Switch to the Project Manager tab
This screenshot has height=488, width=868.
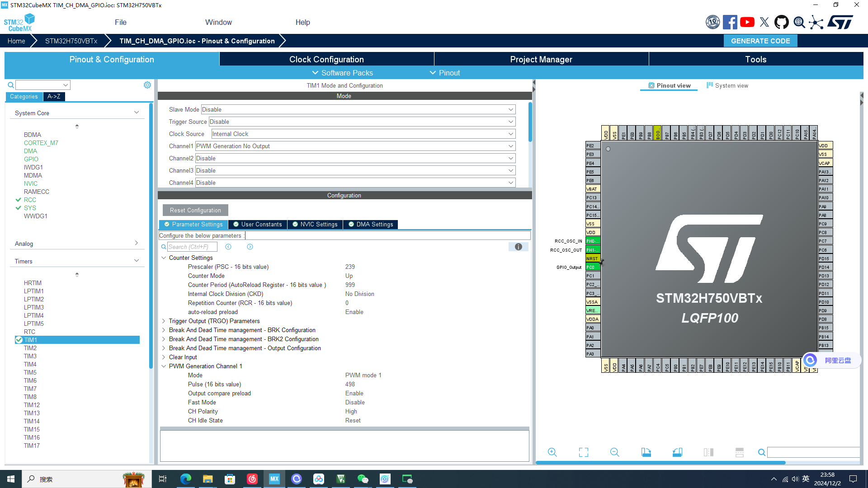coord(541,59)
